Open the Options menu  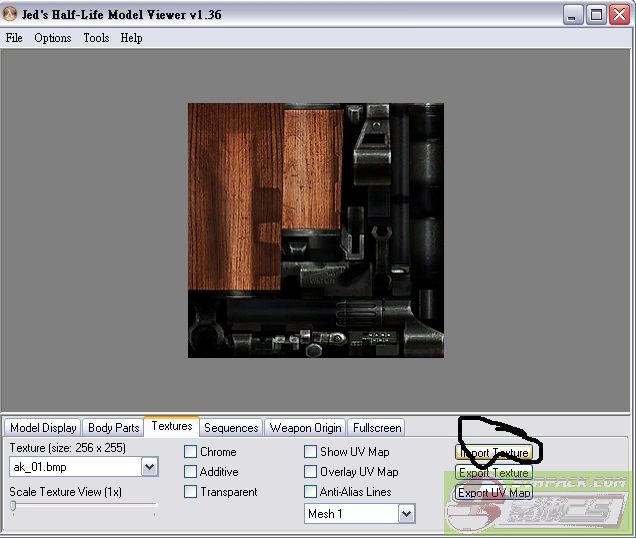53,38
